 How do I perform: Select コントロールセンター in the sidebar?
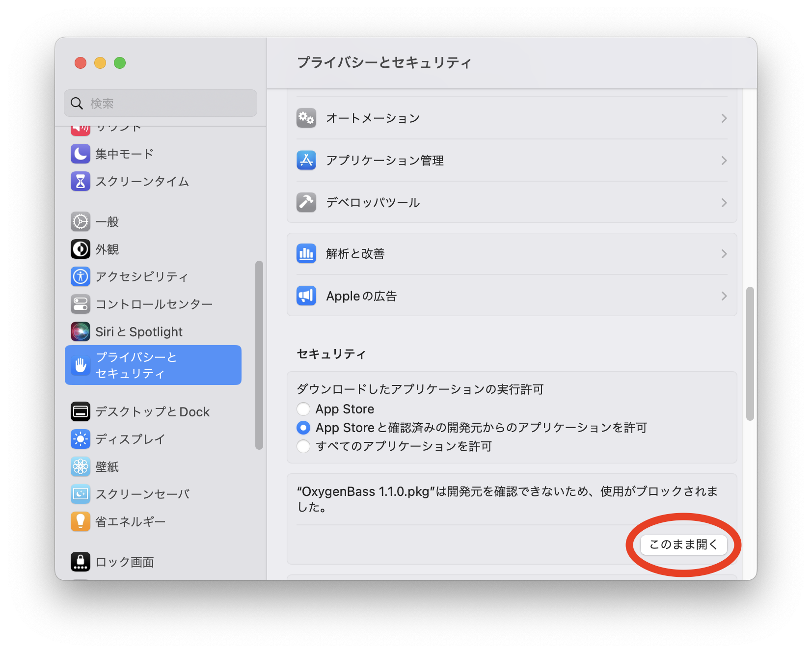(153, 304)
